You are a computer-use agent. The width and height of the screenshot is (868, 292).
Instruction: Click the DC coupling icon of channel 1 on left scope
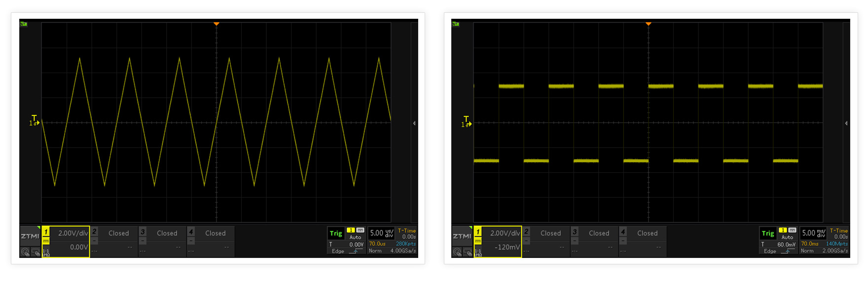click(46, 241)
